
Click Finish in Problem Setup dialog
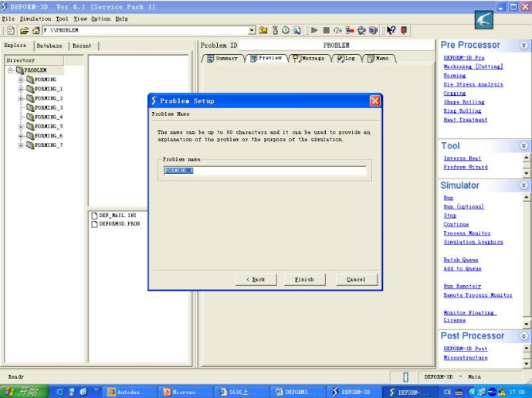click(x=304, y=280)
